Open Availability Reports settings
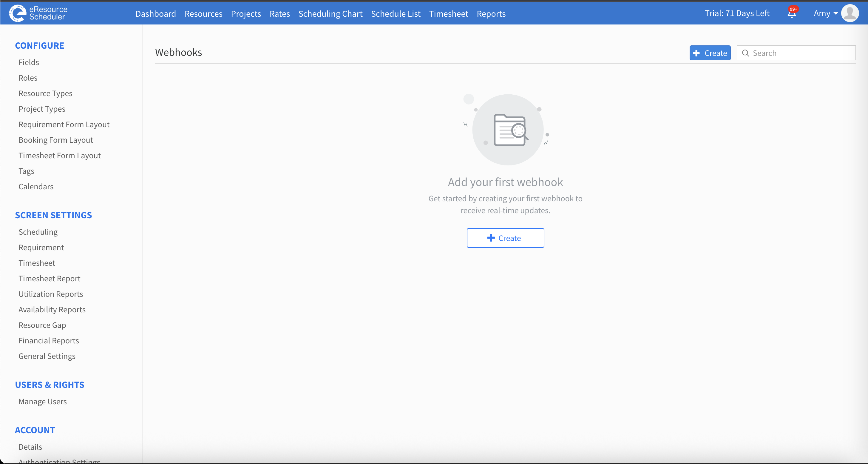The width and height of the screenshot is (868, 464). pyautogui.click(x=52, y=310)
